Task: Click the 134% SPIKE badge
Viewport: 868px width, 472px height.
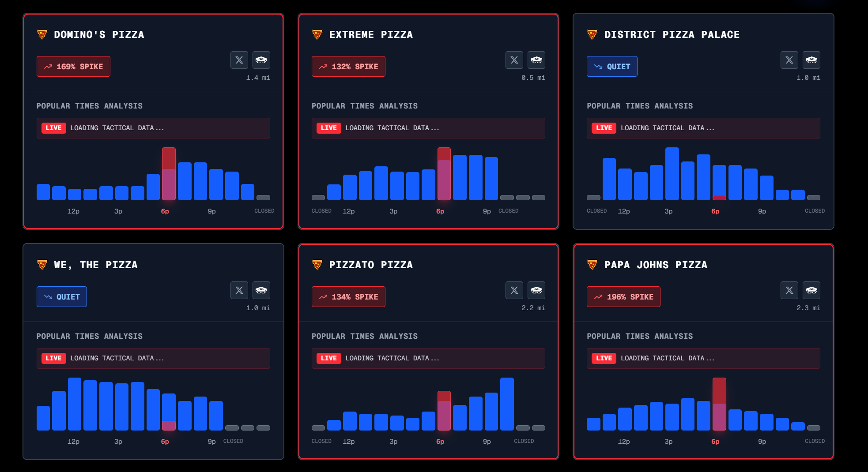Action: pyautogui.click(x=348, y=297)
